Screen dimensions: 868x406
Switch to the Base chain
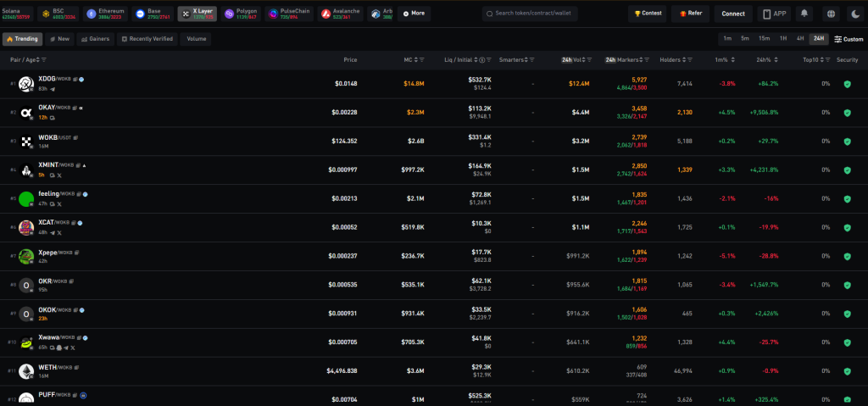(x=153, y=14)
